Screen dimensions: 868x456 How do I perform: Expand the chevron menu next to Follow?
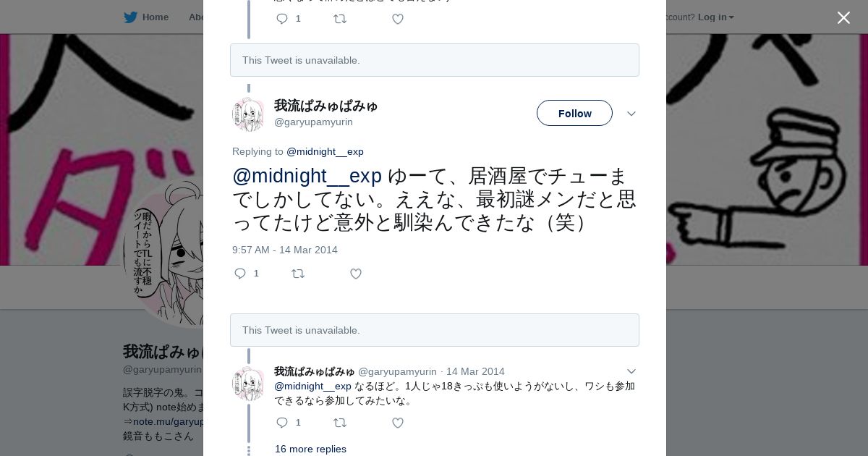point(631,114)
